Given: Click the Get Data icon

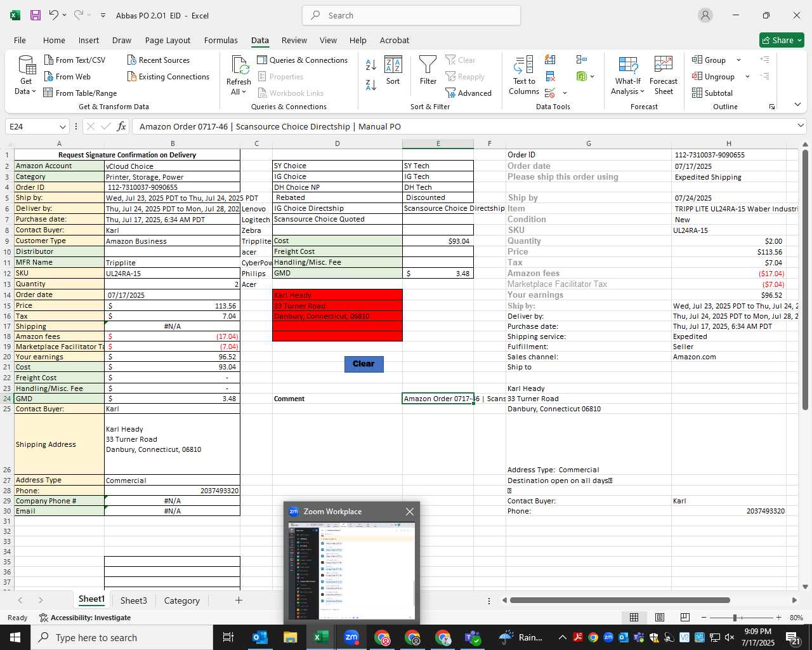Looking at the screenshot, I should point(26,65).
